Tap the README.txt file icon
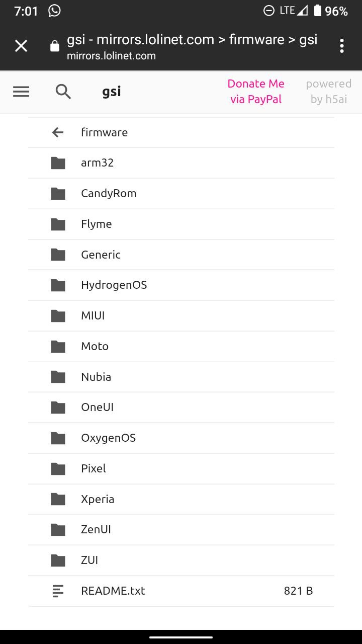The height and width of the screenshot is (644, 362). 58,591
